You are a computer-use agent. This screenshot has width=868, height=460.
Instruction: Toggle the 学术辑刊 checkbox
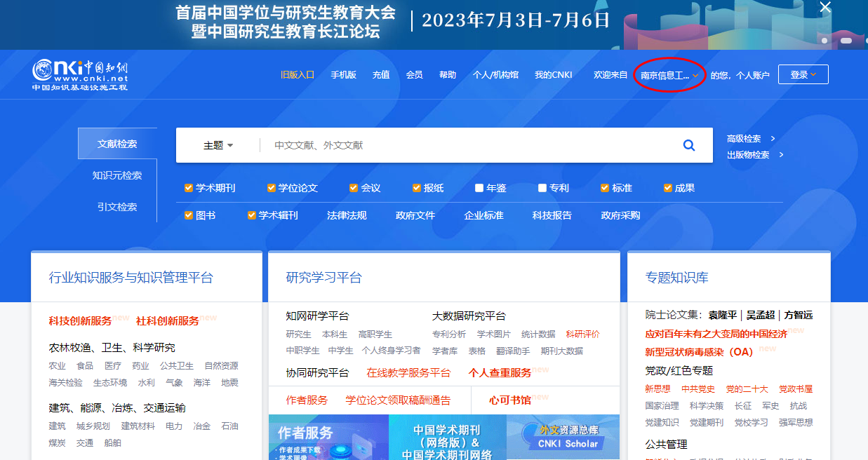[252, 215]
